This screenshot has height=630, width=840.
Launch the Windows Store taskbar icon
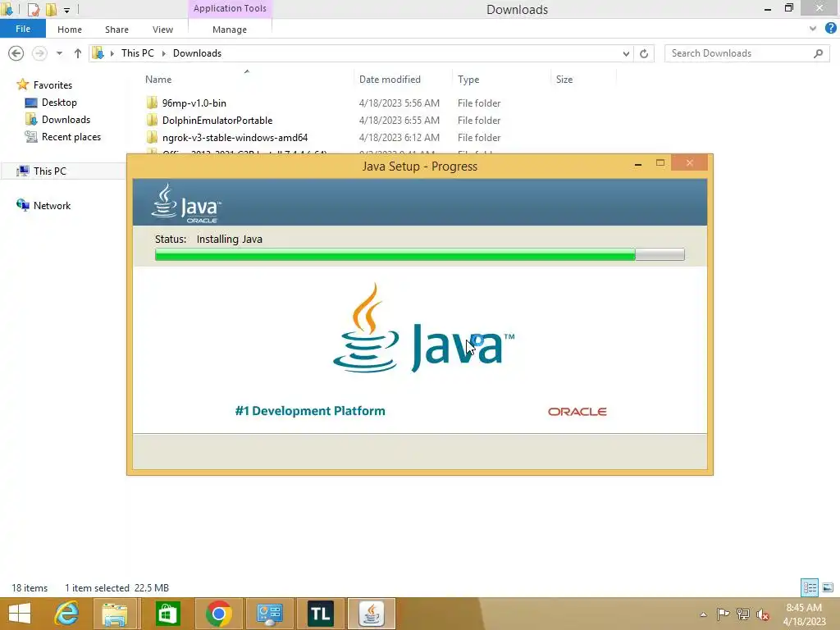click(x=167, y=614)
